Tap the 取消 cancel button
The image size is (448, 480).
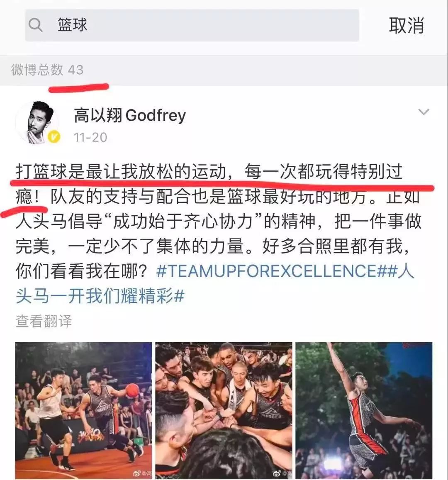[407, 25]
